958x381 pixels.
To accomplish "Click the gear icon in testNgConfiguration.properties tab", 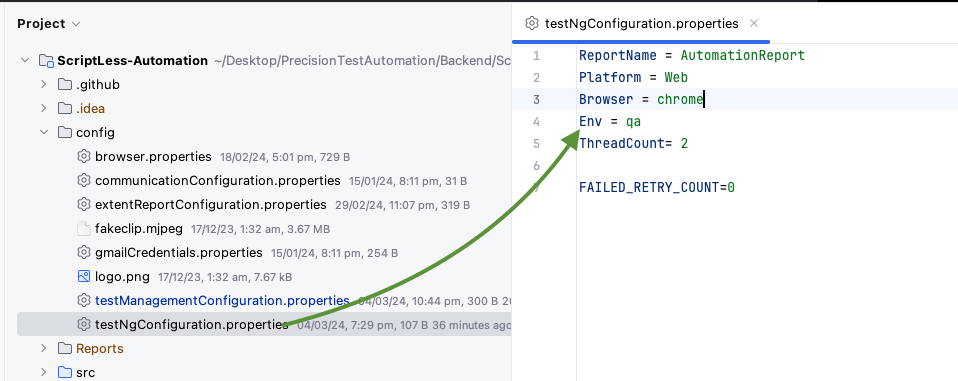I will pyautogui.click(x=533, y=24).
